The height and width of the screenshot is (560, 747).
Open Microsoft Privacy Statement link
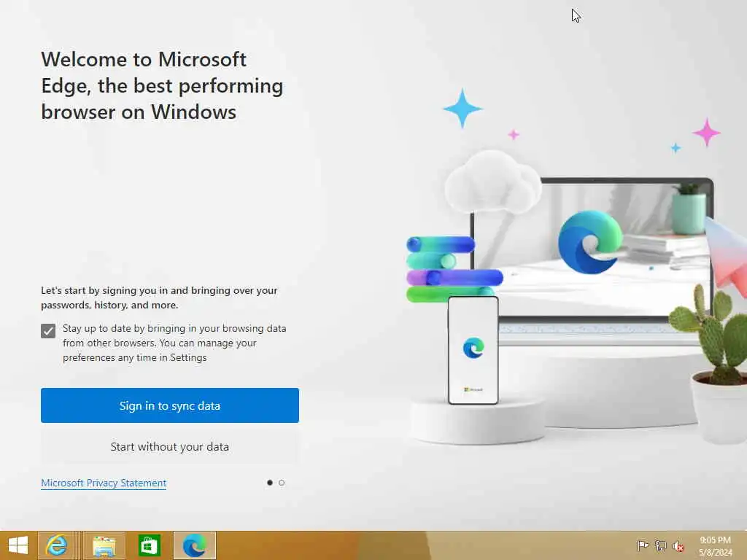(x=104, y=483)
